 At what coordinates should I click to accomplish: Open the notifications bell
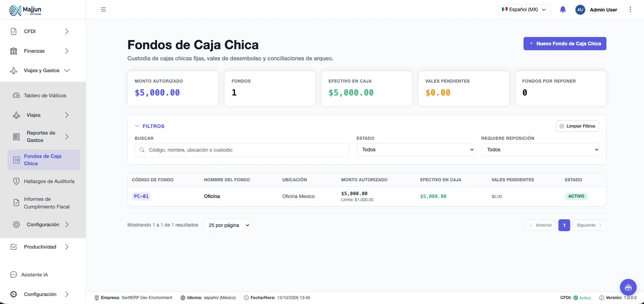(x=563, y=10)
